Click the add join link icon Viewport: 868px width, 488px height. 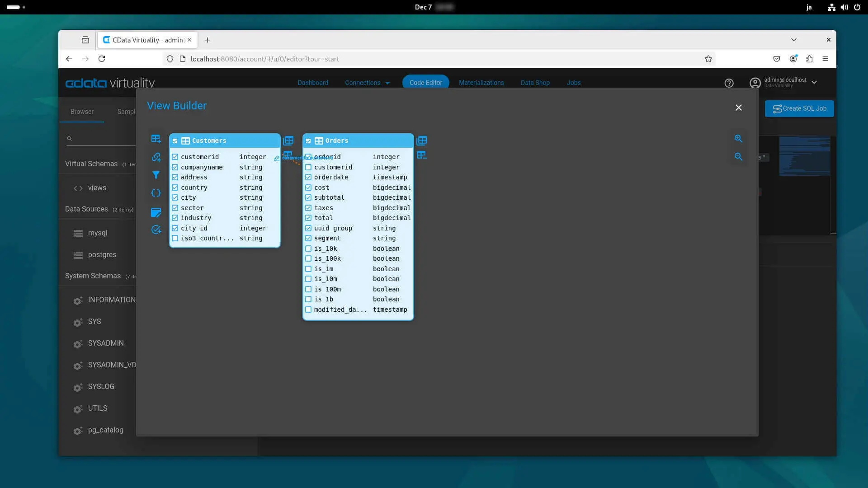156,157
